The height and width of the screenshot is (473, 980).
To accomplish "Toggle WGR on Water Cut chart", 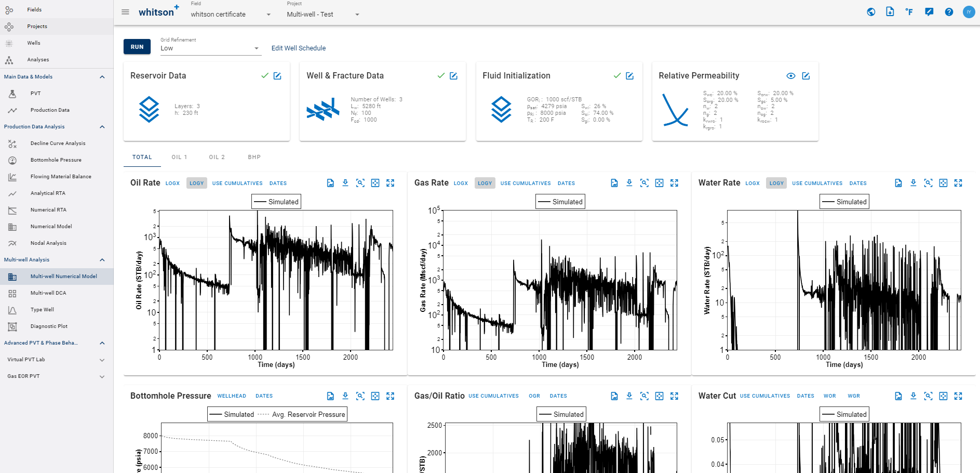I will pyautogui.click(x=854, y=396).
